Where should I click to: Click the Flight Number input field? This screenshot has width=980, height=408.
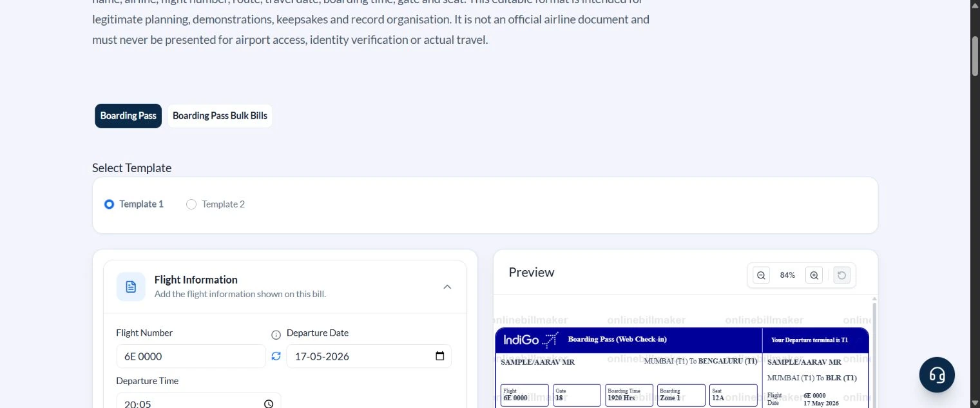[191, 356]
